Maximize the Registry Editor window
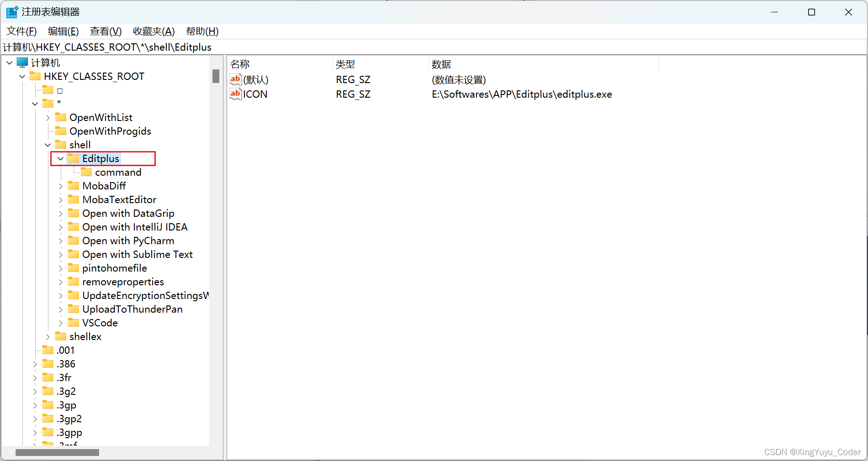Screen dimensions: 868x461 pos(811,12)
